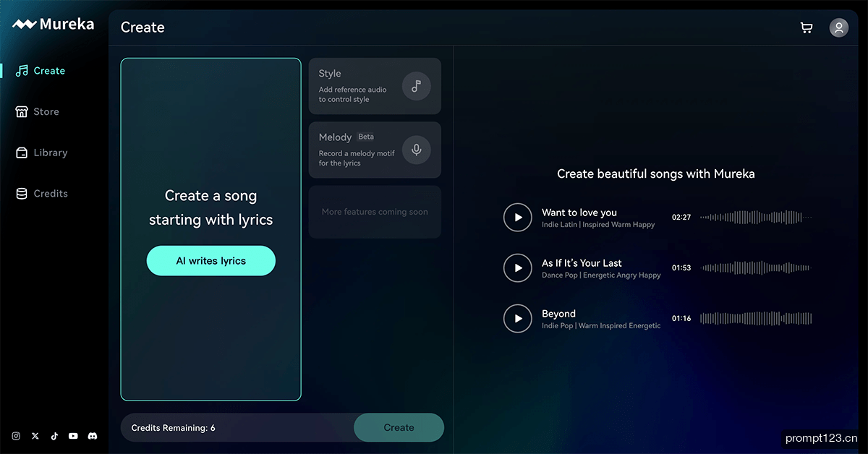Open Mureka's YouTube channel
The image size is (868, 454).
[x=73, y=436]
